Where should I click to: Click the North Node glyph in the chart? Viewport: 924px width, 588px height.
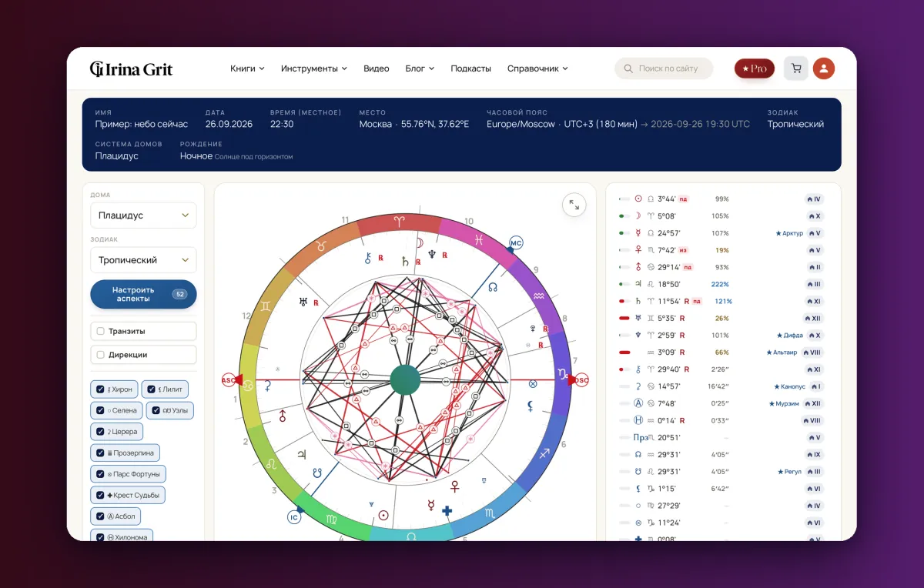point(493,287)
